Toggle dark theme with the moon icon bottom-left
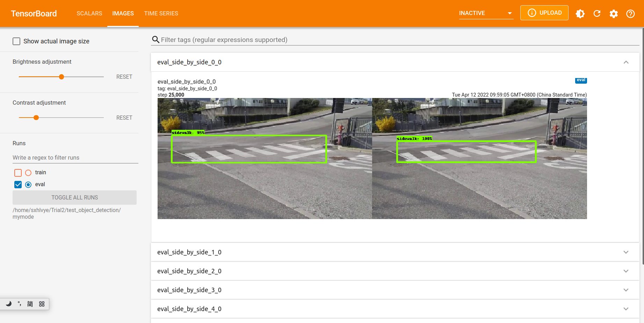Image resolution: width=644 pixels, height=323 pixels. 9,304
